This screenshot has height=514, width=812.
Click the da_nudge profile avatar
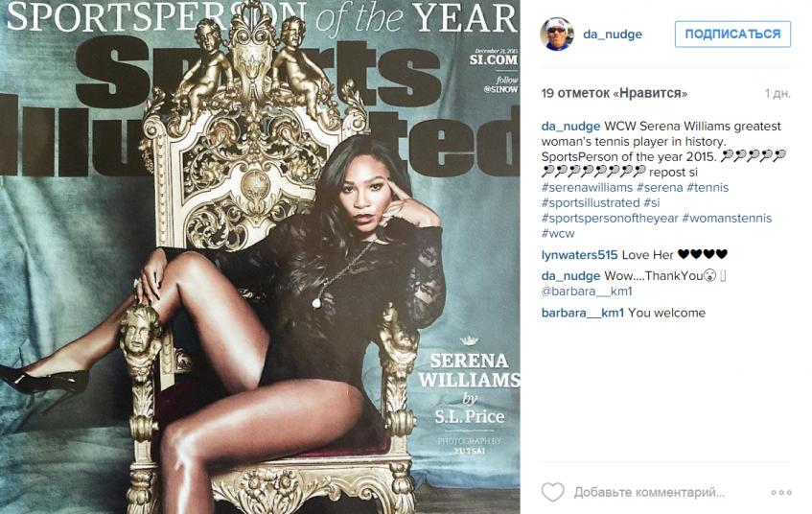tap(557, 34)
